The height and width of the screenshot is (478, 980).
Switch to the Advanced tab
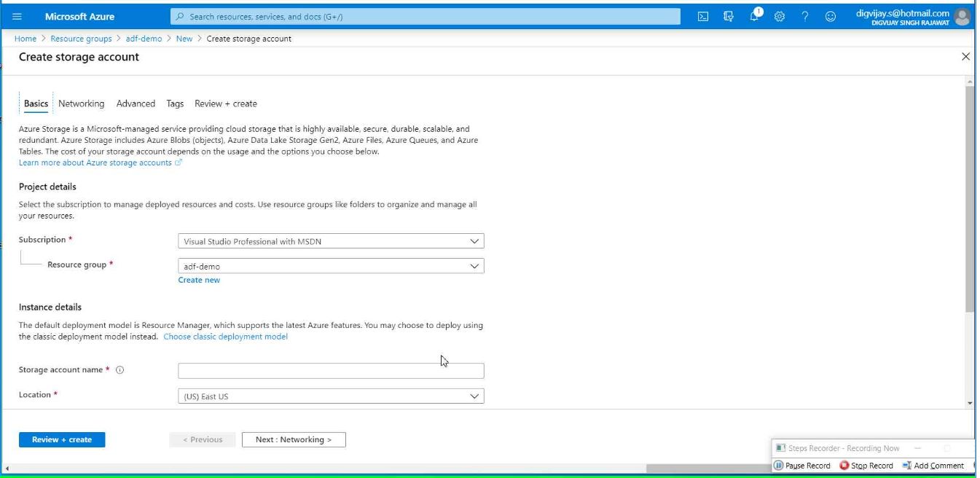pos(136,103)
